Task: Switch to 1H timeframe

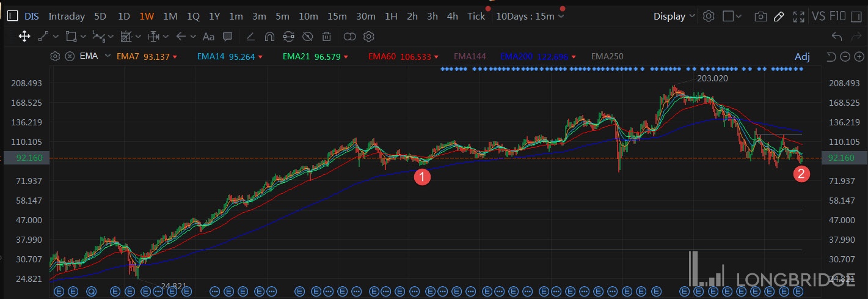Action: [x=391, y=17]
